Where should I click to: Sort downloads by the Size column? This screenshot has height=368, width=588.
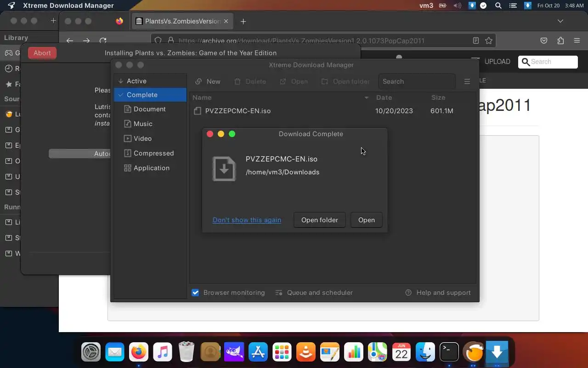438,98
